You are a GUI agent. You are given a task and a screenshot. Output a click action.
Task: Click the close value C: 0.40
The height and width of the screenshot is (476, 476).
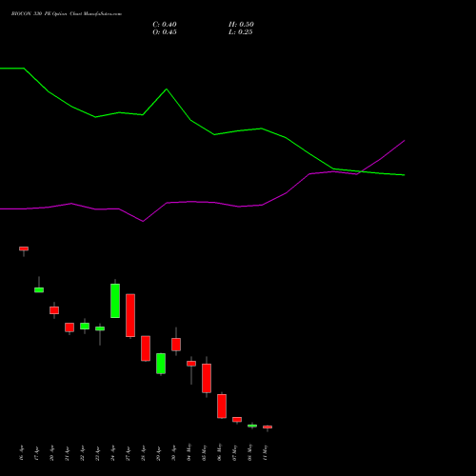(x=165, y=25)
